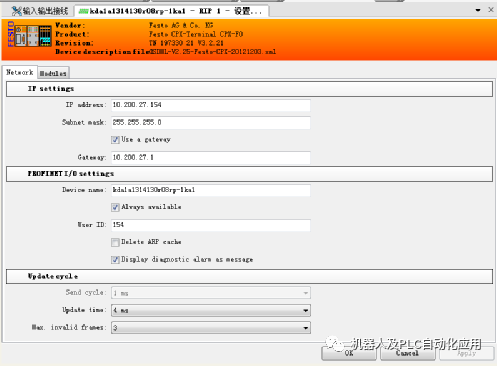Select the 输入输出接线 document tab
497x366 pixels.
[x=39, y=11]
